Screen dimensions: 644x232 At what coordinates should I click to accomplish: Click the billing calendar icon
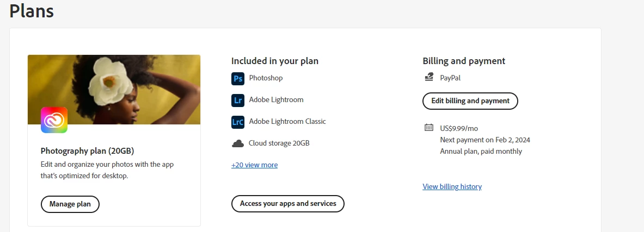click(429, 128)
